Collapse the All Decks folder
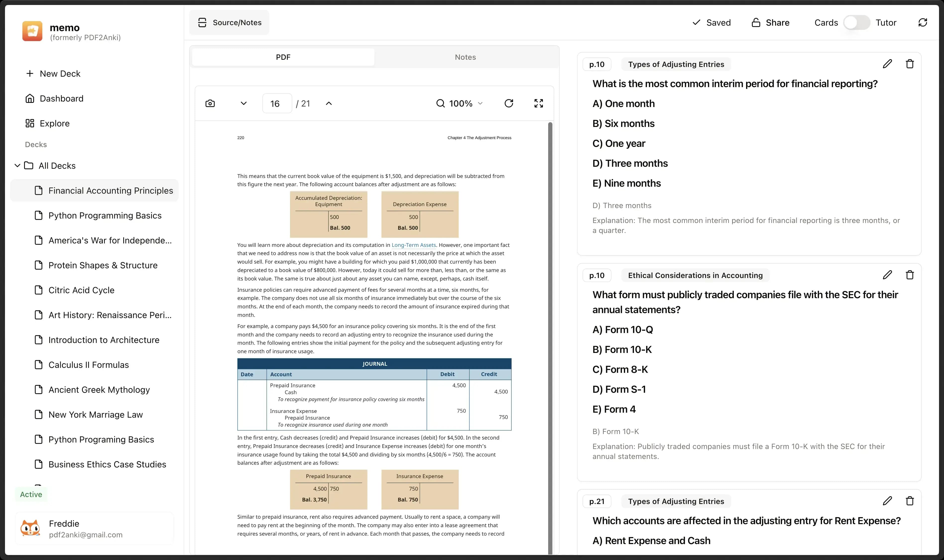 [17, 166]
